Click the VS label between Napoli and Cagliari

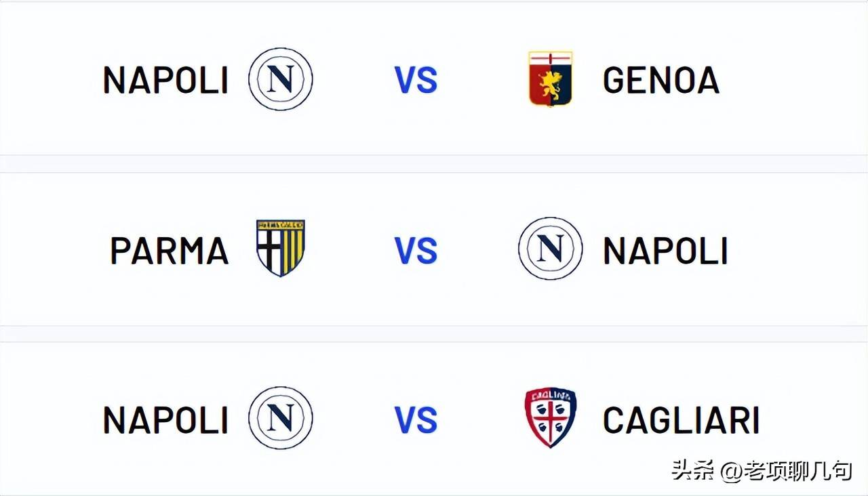[x=416, y=420]
